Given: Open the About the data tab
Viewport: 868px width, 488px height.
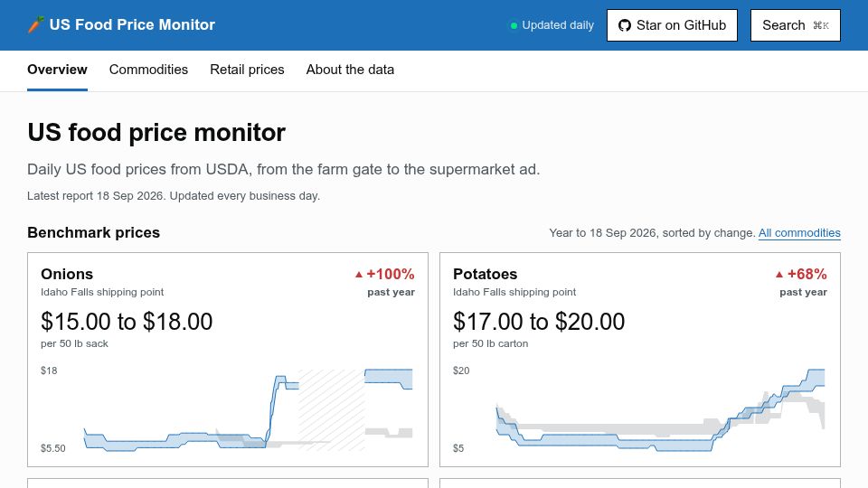Looking at the screenshot, I should [x=350, y=70].
